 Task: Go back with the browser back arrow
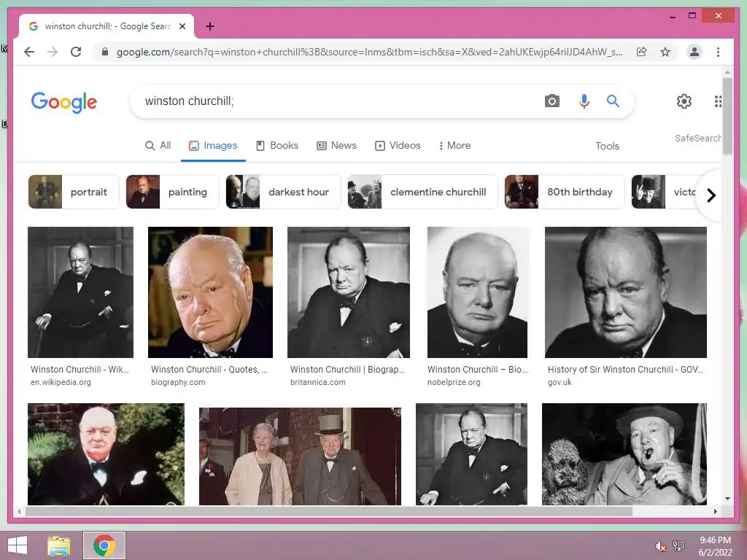click(x=29, y=52)
